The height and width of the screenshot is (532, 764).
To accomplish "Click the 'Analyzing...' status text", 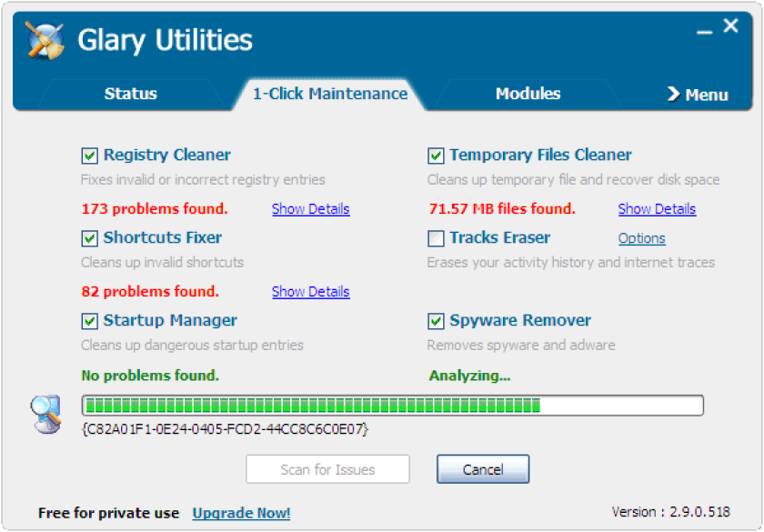I will (469, 376).
